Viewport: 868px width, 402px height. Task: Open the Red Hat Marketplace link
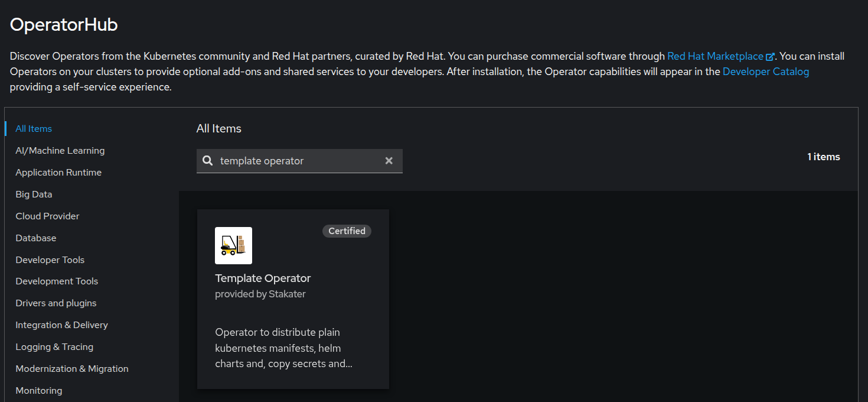[715, 56]
